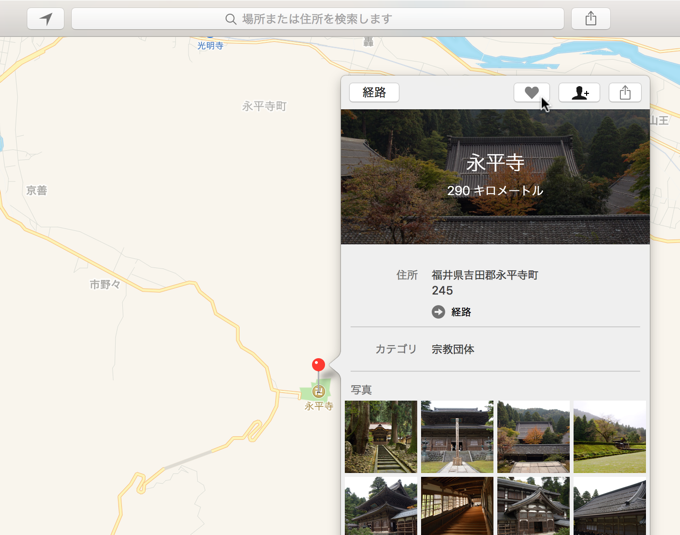Click the current location arrow button
This screenshot has height=535, width=680.
[x=46, y=19]
